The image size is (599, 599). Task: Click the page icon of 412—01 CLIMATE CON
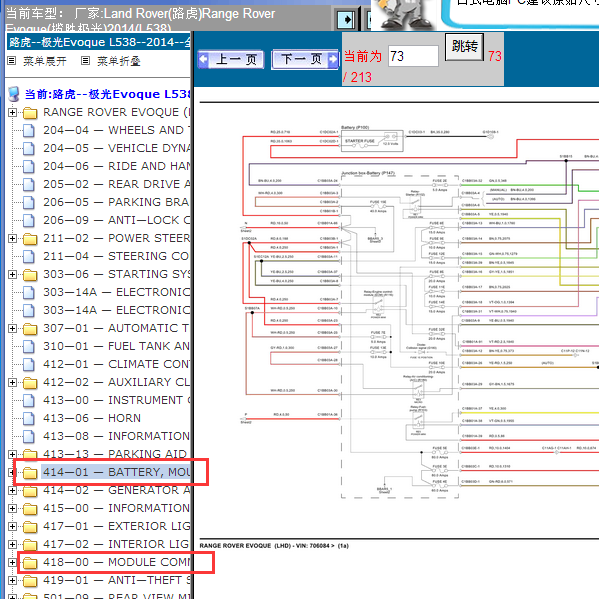(29, 364)
